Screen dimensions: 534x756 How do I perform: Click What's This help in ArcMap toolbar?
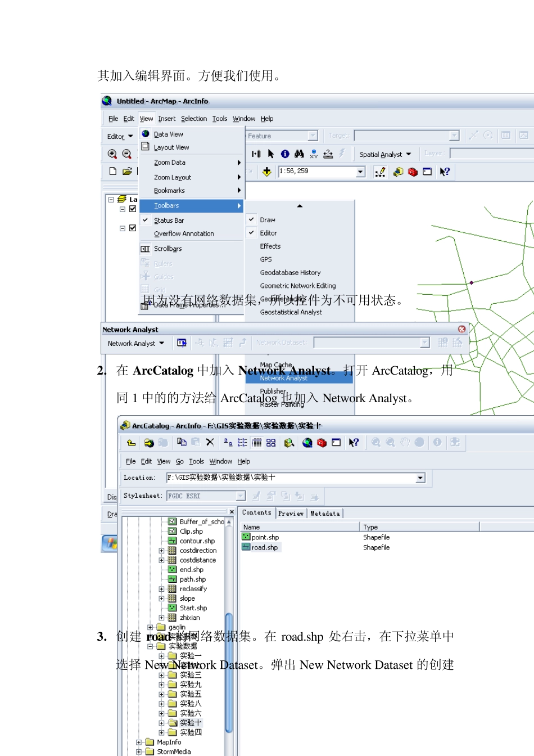tap(445, 172)
